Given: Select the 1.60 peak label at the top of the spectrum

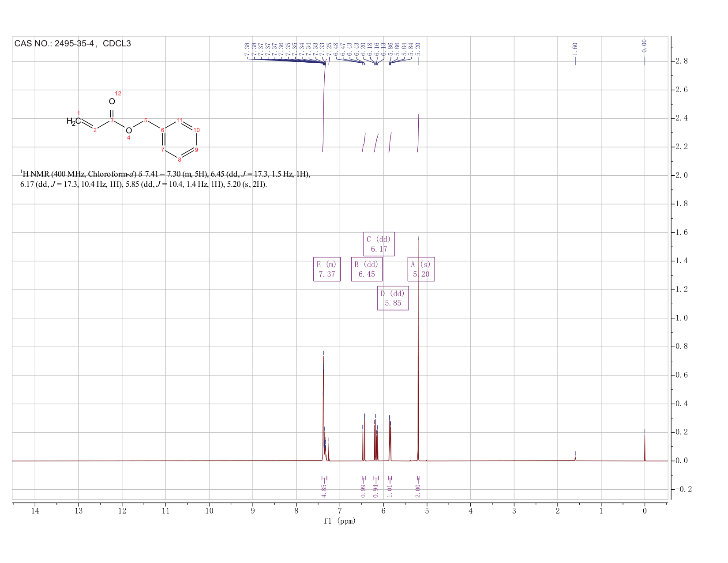Looking at the screenshot, I should click(x=575, y=48).
